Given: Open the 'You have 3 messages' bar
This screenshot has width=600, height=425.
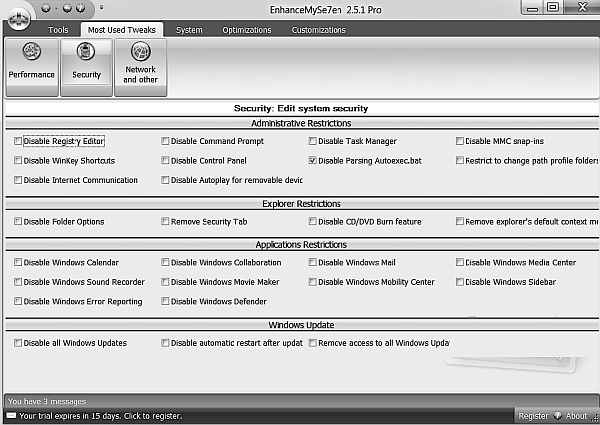Looking at the screenshot, I should 302,401.
